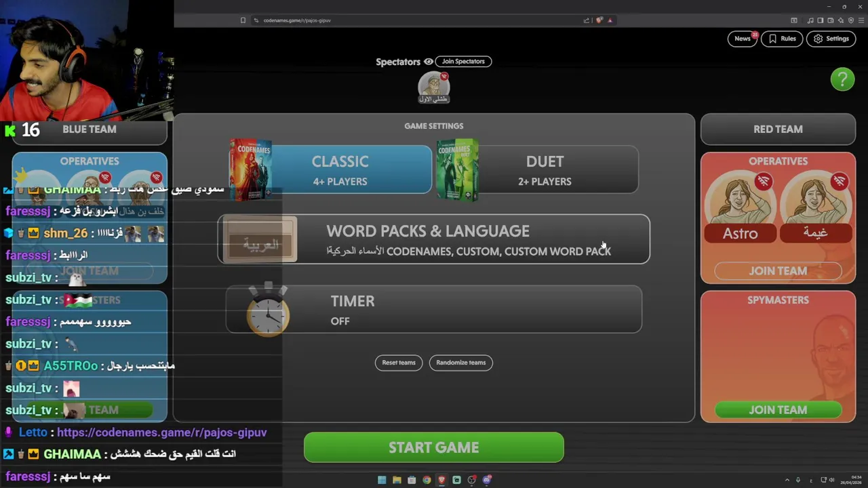Click the green help question mark icon
This screenshot has width=868, height=488.
tap(843, 79)
